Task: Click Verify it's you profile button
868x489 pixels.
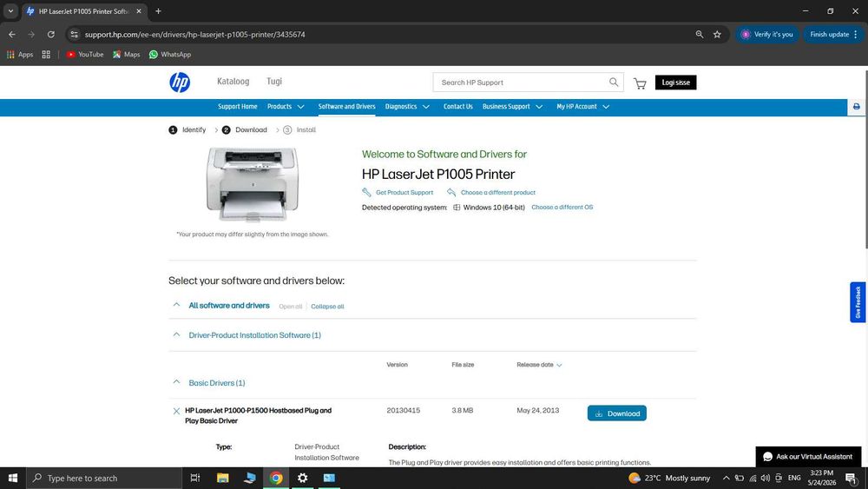Action: (x=766, y=35)
